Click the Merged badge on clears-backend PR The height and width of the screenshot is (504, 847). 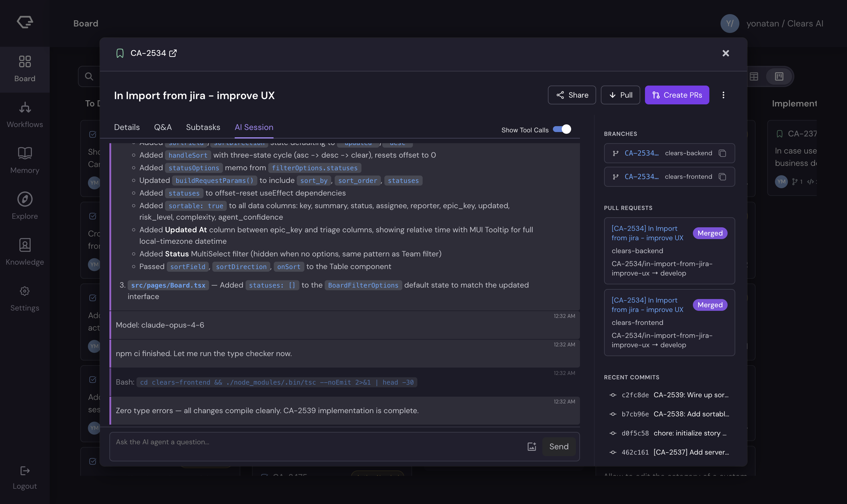710,233
